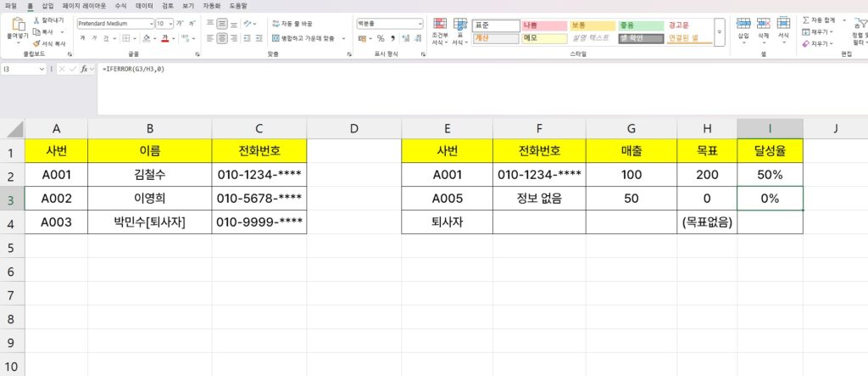Click the red font color swatch
The image size is (868, 376).
165,38
